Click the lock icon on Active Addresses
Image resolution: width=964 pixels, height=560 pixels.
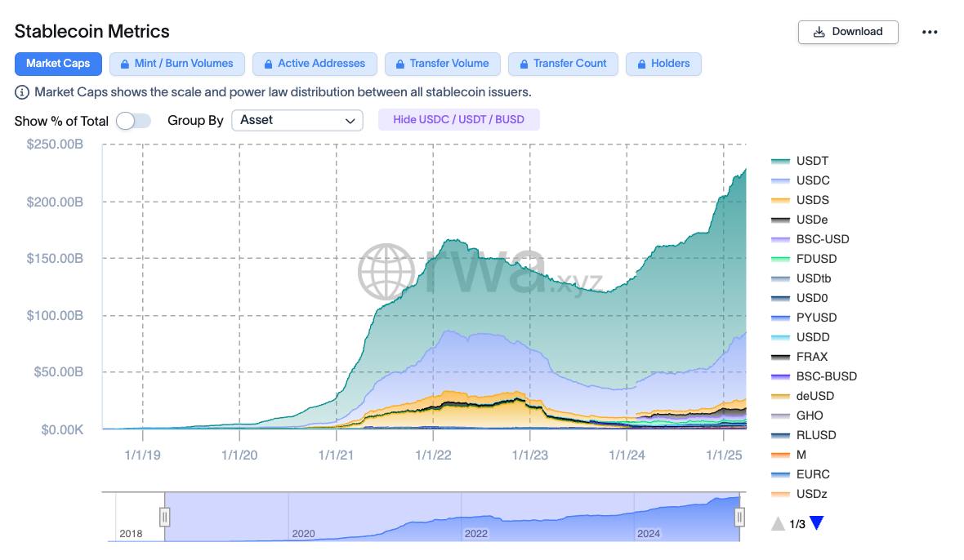(x=268, y=64)
